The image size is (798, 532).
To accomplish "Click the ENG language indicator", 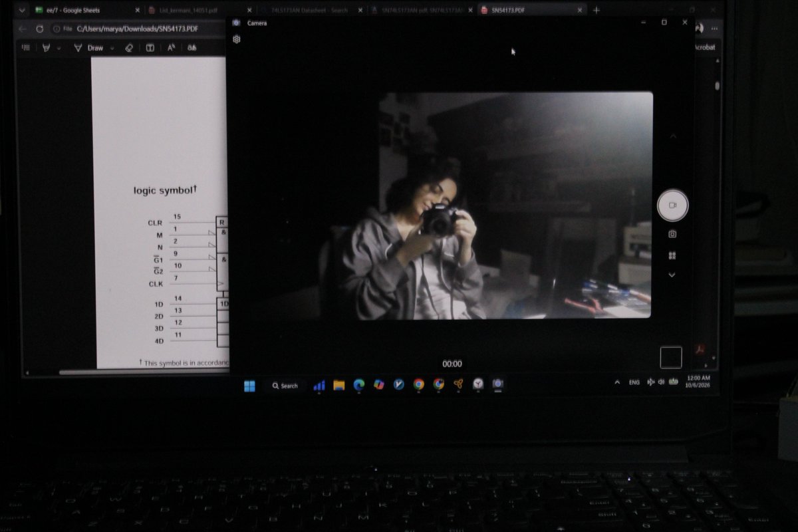I will [x=634, y=382].
